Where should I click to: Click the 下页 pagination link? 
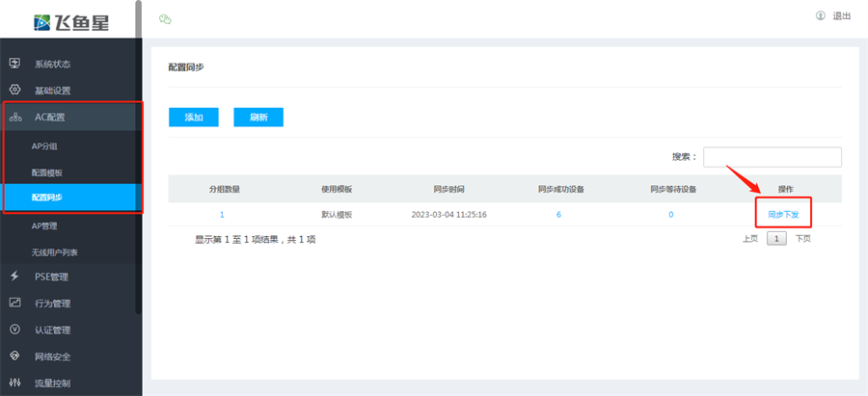803,239
